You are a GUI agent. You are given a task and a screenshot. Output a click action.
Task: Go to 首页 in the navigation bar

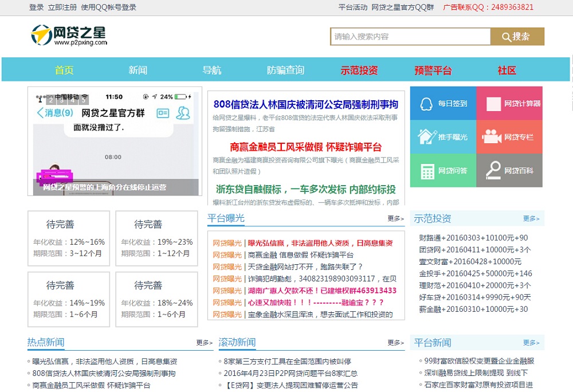tap(64, 70)
